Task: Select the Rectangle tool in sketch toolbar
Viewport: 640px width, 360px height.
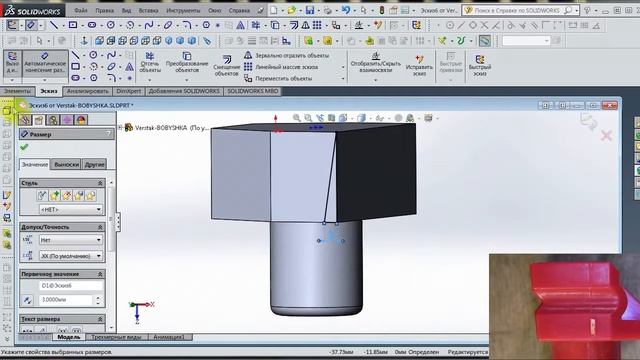Action: [73, 25]
